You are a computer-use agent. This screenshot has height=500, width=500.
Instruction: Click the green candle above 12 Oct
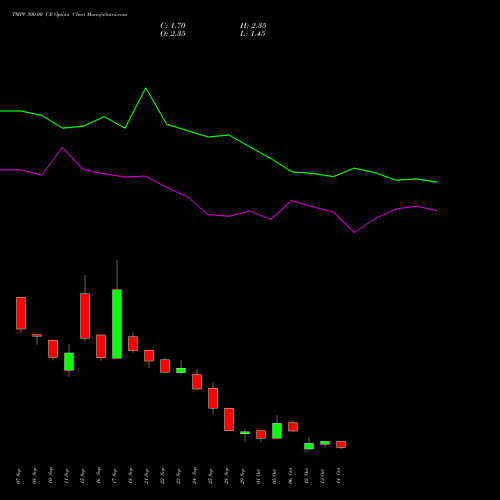(x=309, y=446)
